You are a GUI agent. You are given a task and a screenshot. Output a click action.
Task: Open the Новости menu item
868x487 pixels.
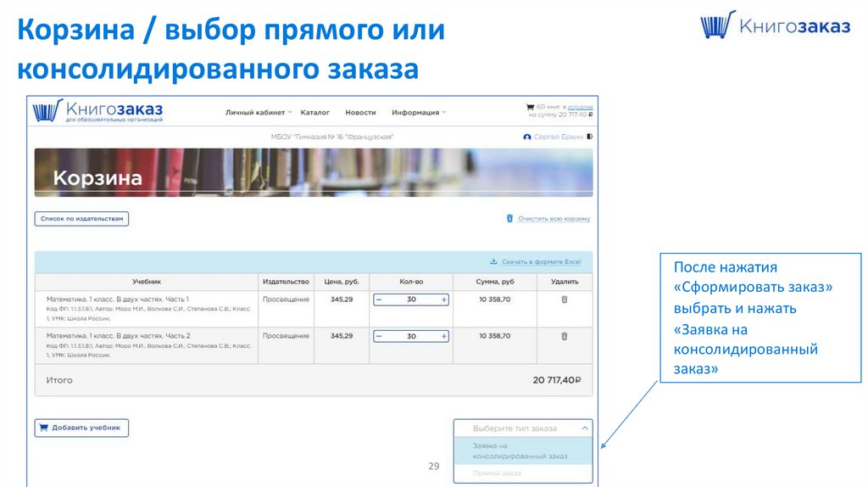pyautogui.click(x=360, y=112)
